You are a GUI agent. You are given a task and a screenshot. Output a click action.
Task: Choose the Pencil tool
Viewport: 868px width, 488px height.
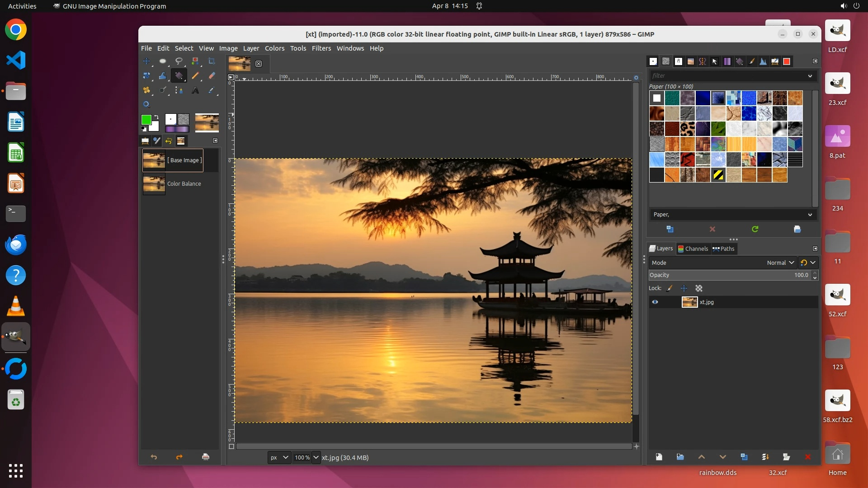coord(195,75)
